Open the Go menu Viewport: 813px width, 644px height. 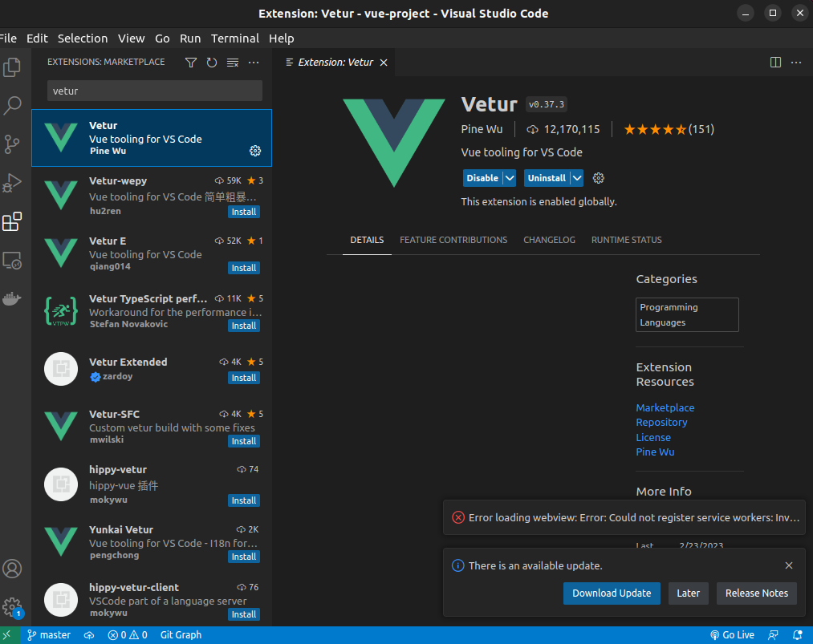point(162,38)
